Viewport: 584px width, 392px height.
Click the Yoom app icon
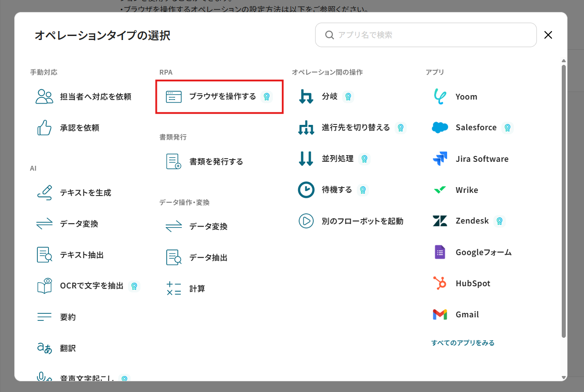click(440, 97)
